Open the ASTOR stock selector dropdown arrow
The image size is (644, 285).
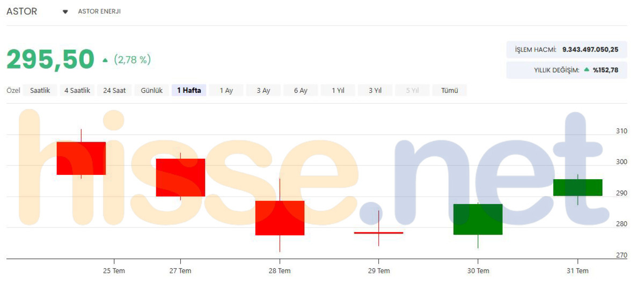65,12
